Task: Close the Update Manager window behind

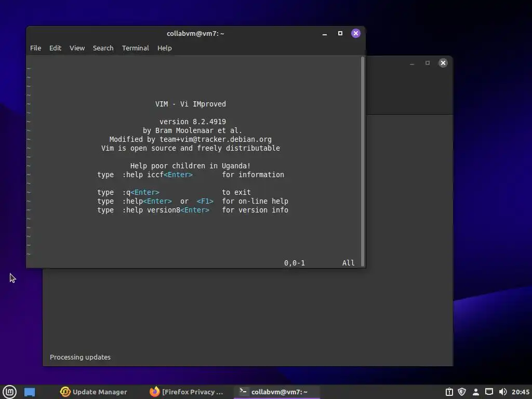Action: [443, 63]
